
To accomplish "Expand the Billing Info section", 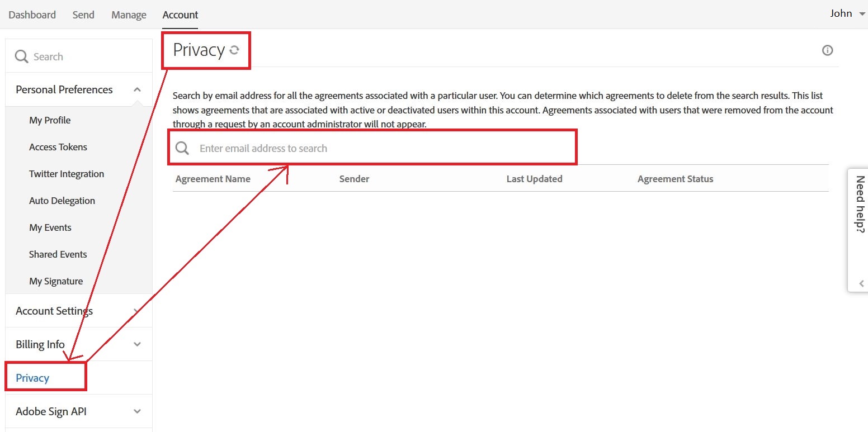I will point(137,344).
